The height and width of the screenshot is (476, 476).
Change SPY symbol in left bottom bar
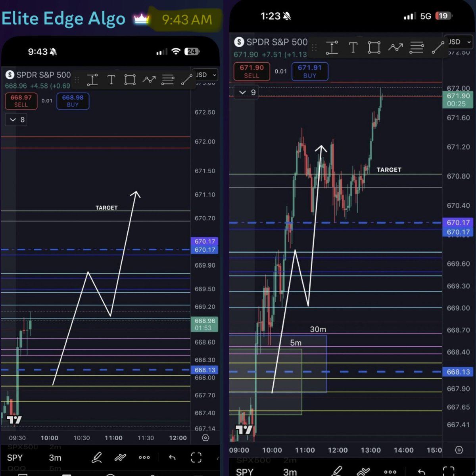pos(15,457)
